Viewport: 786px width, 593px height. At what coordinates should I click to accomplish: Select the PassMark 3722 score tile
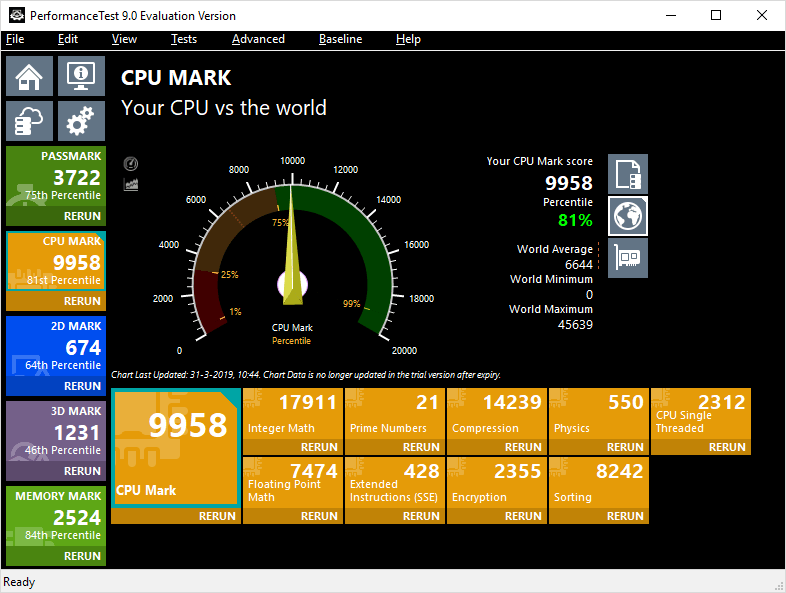pos(56,176)
